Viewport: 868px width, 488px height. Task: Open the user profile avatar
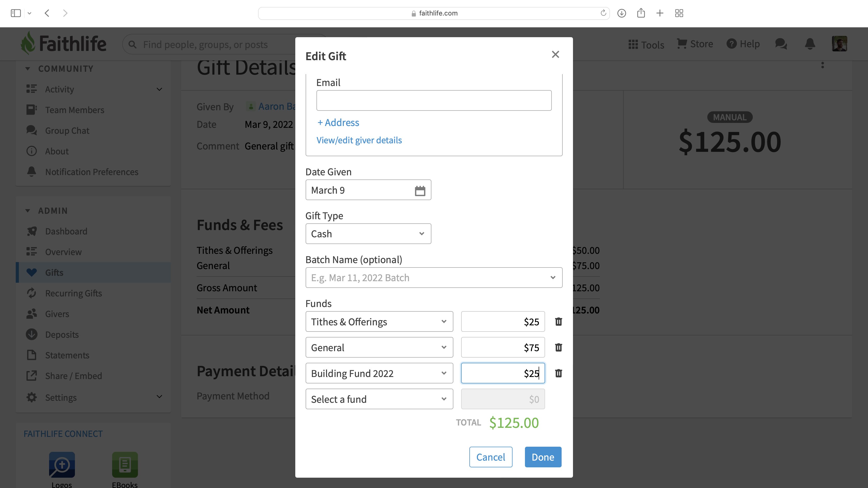tap(839, 44)
